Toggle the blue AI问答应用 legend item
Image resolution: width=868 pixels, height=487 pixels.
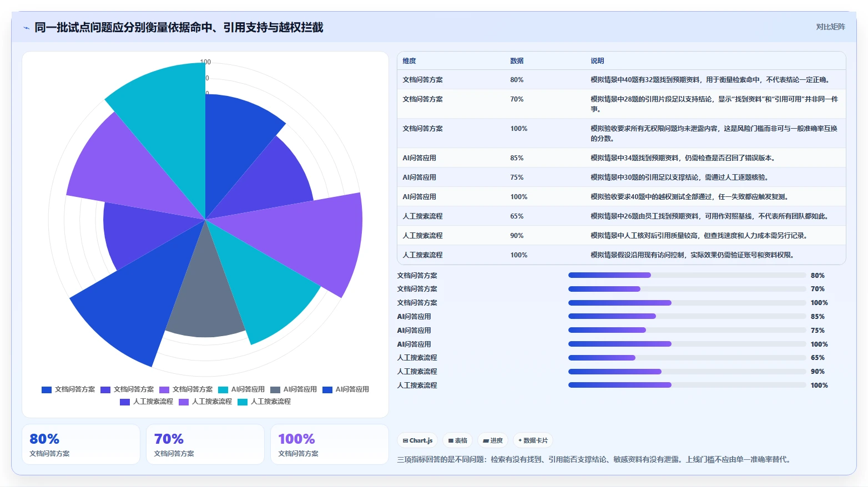346,389
